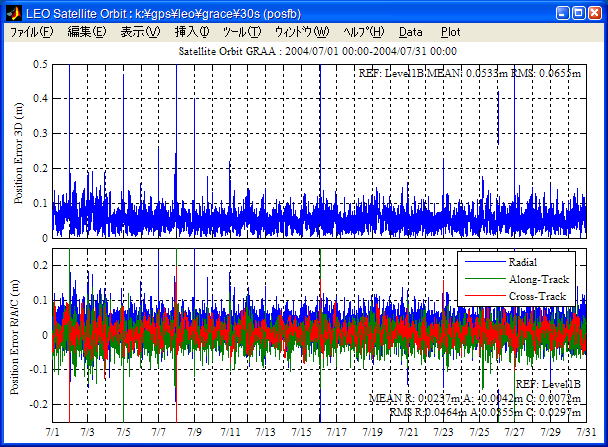Screen dimensions: 608x447
Task: Click the MATLAB icon in the title bar
Action: [x=12, y=13]
